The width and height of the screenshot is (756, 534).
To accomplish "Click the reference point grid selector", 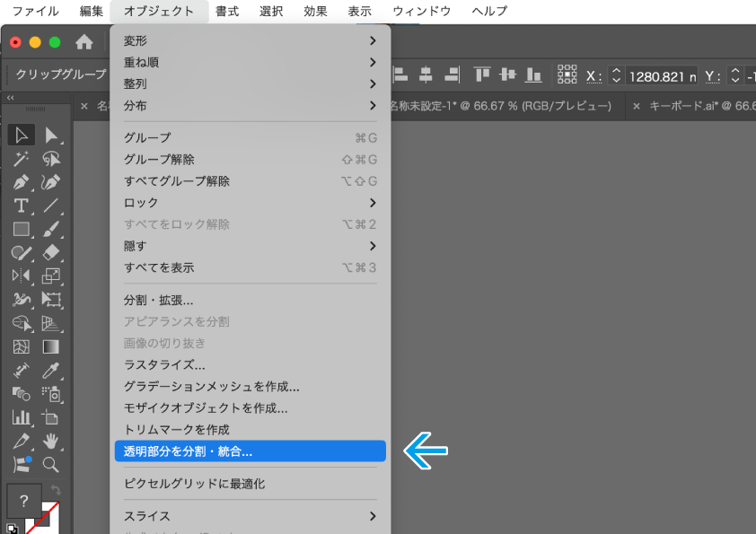I will coord(567,75).
